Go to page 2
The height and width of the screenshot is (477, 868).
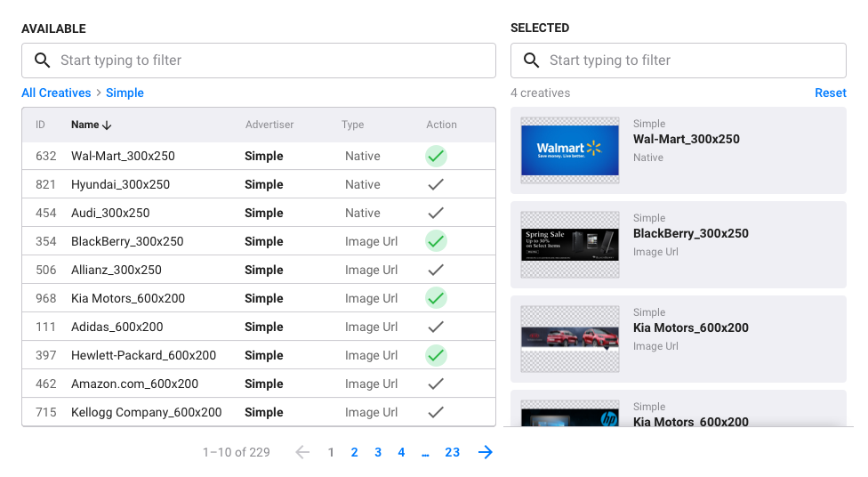point(354,453)
